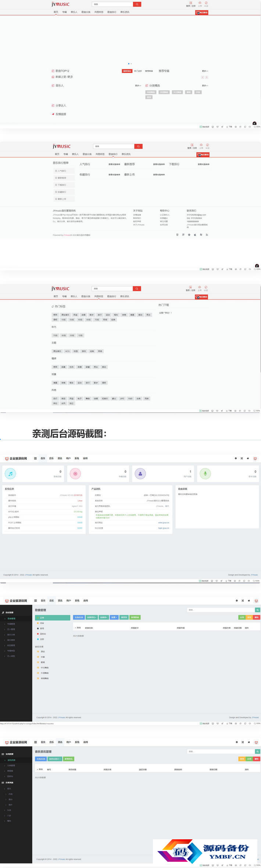Open the 按特性 dropdown in 歌曲管理
Image resolution: width=261 pixels, height=868 pixels.
[104, 617]
